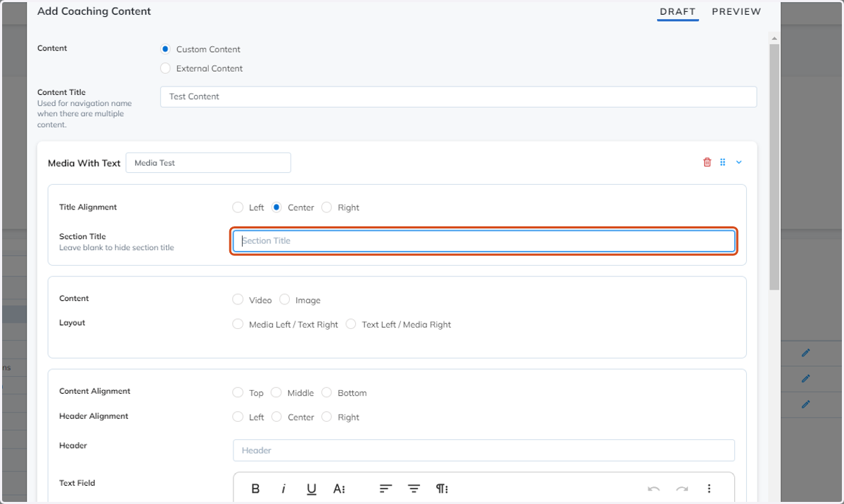Viewport: 844px width, 504px height.
Task: Set Content Alignment to Middle
Action: coord(276,392)
